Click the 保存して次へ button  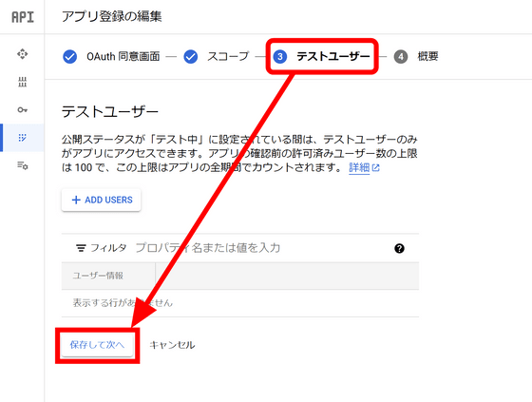pos(97,345)
